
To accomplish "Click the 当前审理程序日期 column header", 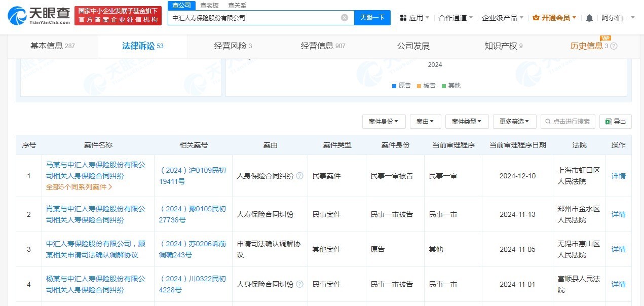I will coord(518,145).
